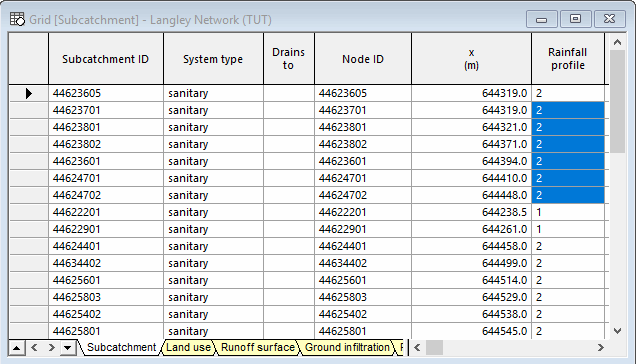Click the System type column header
The image size is (636, 364).
point(213,59)
